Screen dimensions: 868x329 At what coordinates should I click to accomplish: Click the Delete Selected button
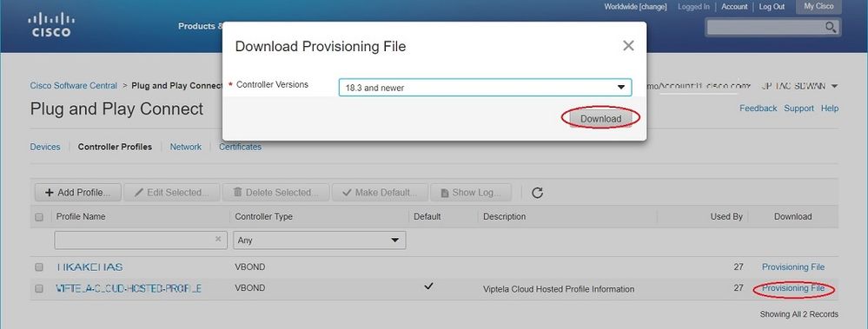pos(275,193)
